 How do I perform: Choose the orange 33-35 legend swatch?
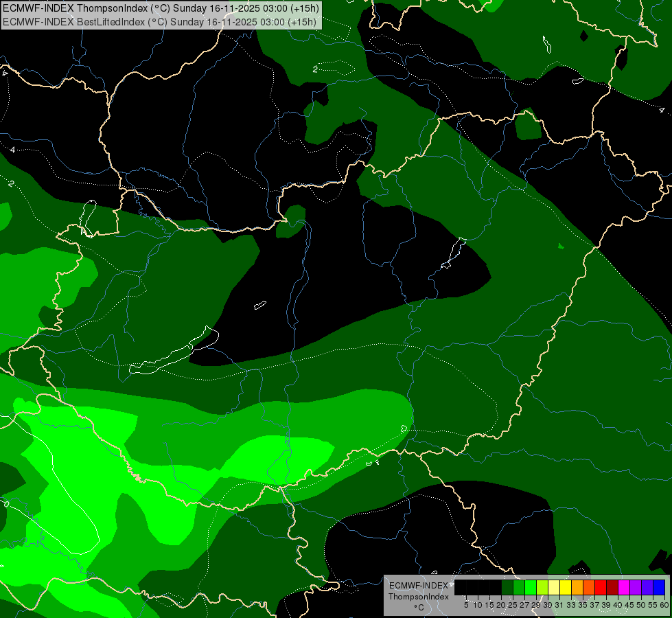click(x=577, y=587)
